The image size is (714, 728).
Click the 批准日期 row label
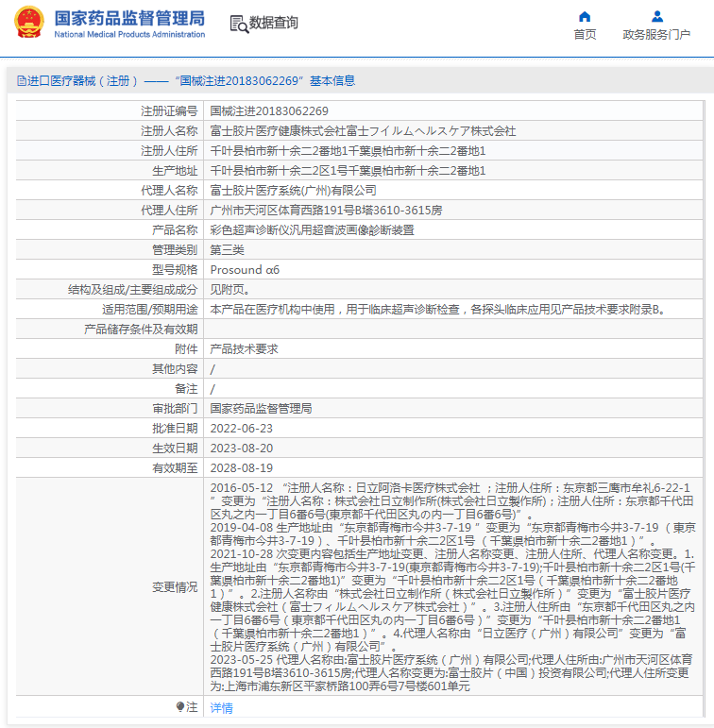(x=175, y=429)
